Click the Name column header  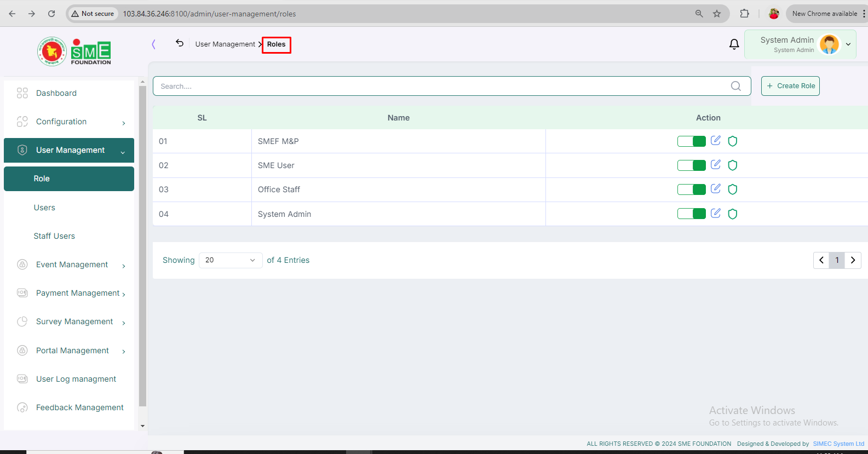[399, 118]
